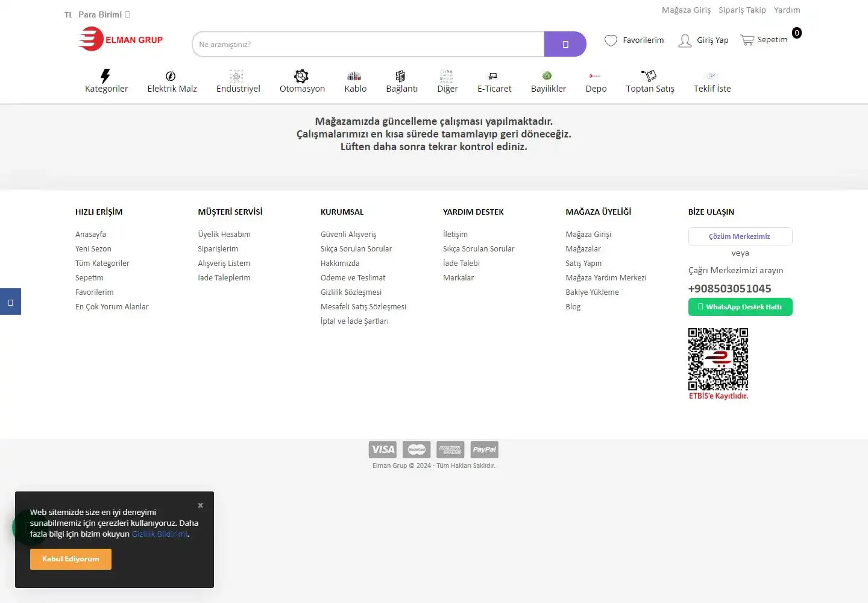
Task: Click the E-Ticaret category icon
Action: tap(493, 76)
